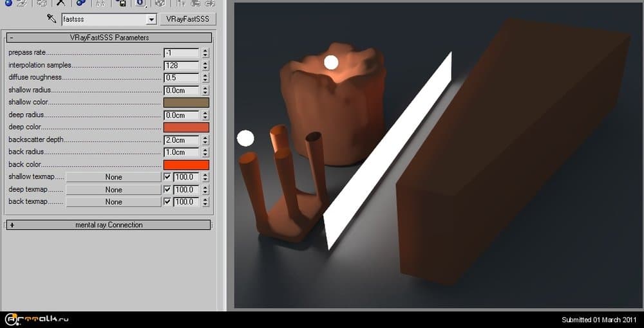
Task: Click the Make Material Copy spheres icon
Action: pos(81,3)
